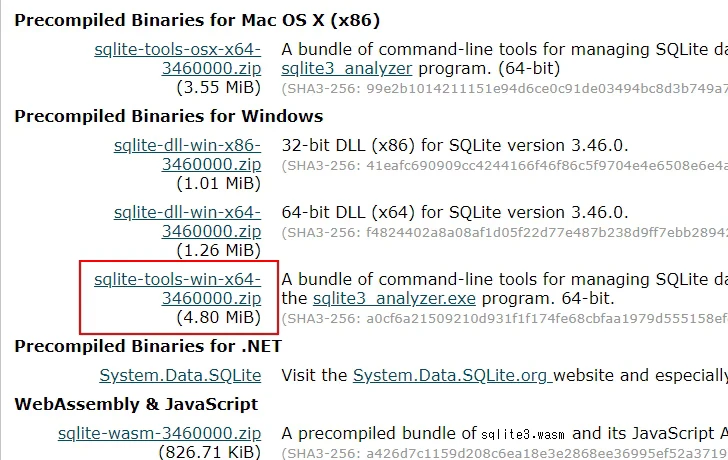
Task: Open the sqlite3_analyzer.exe link
Action: [394, 298]
